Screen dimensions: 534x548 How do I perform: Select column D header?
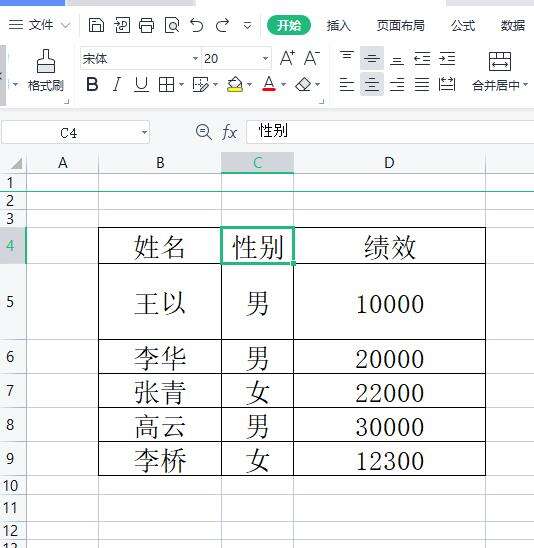[x=389, y=163]
